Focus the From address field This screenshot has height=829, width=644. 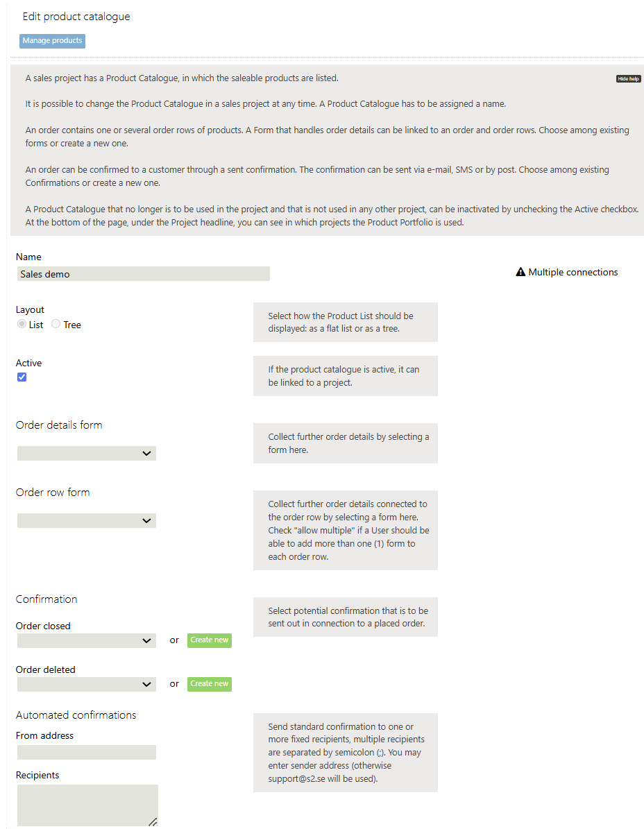tap(86, 753)
